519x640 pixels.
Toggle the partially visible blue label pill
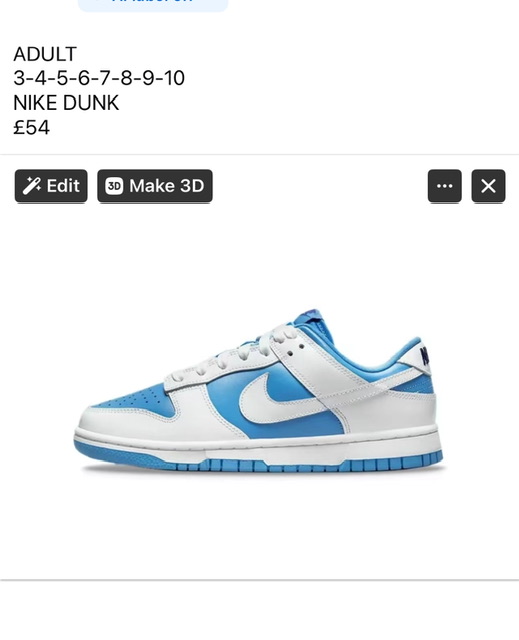[x=153, y=5]
